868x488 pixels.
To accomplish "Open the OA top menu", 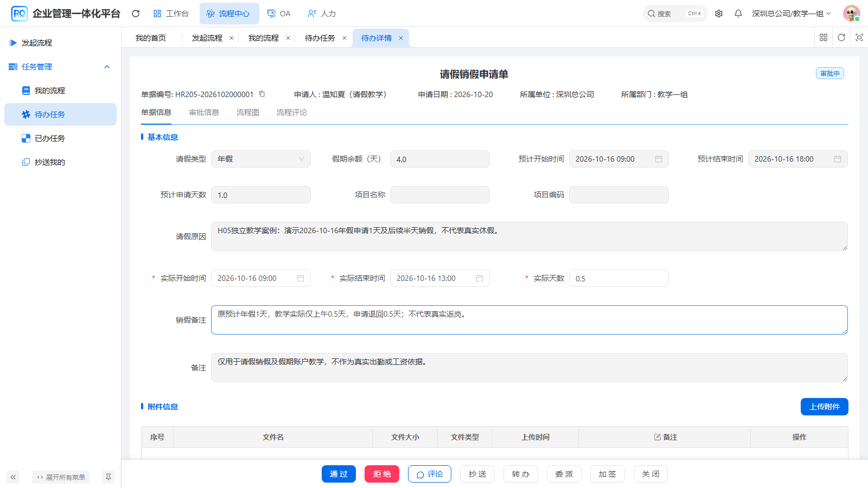I will point(279,14).
